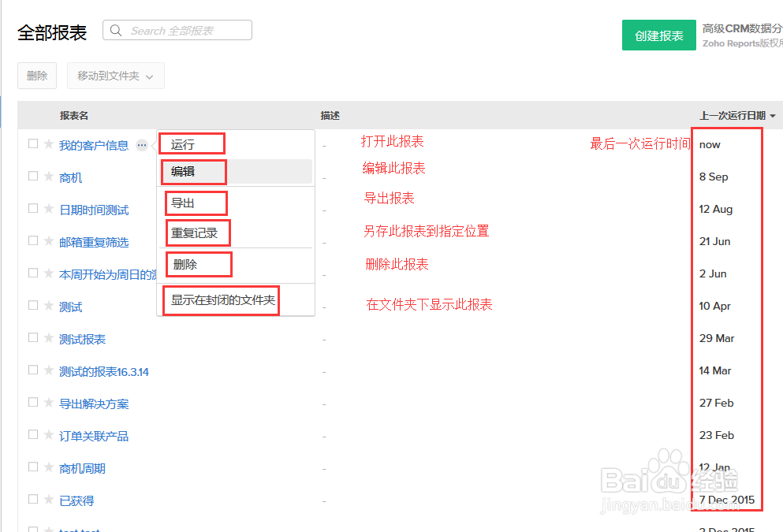Star the 订单关联产品 report
Viewport: 783px width, 532px height.
point(49,435)
